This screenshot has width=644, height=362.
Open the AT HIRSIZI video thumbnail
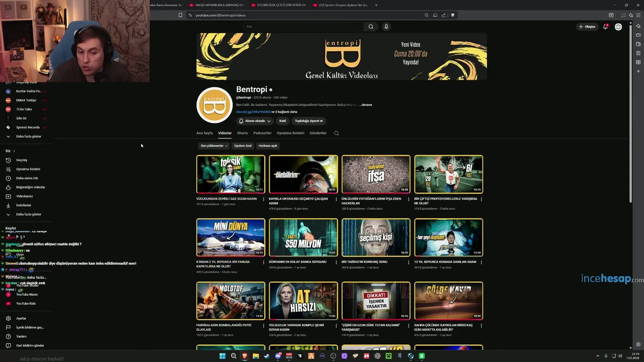[303, 301]
